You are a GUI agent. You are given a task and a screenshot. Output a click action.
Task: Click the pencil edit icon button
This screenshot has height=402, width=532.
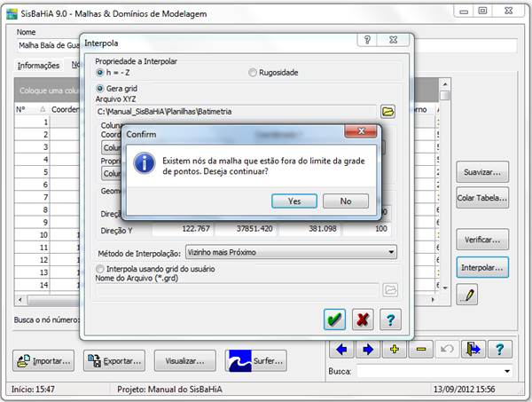pyautogui.click(x=467, y=295)
